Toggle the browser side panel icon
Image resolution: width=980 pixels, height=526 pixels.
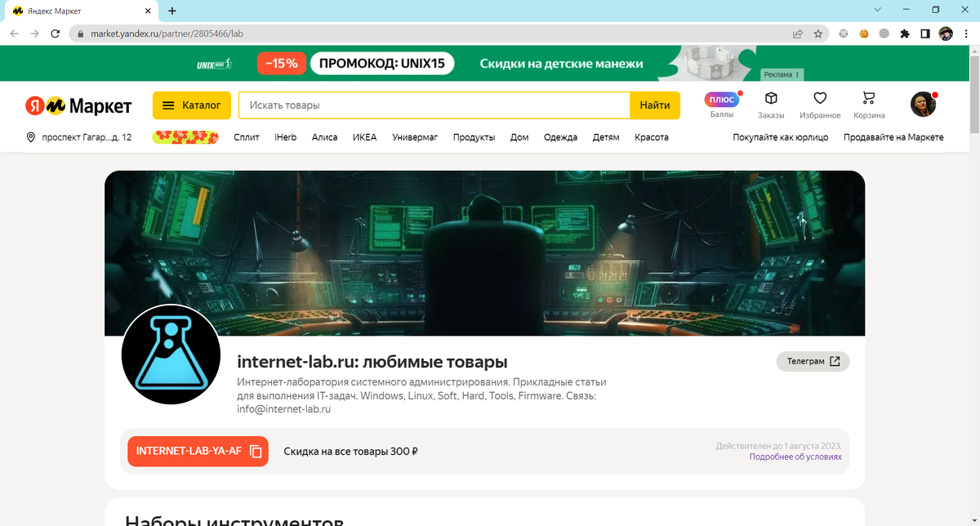coord(925,33)
